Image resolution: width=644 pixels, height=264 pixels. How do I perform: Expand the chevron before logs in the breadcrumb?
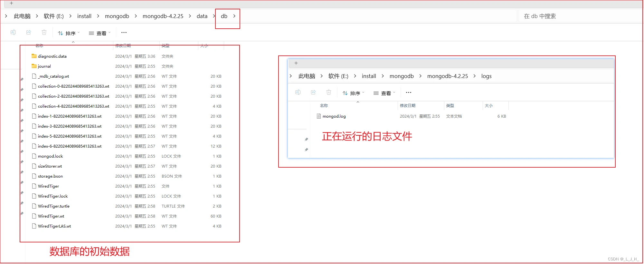click(x=475, y=76)
